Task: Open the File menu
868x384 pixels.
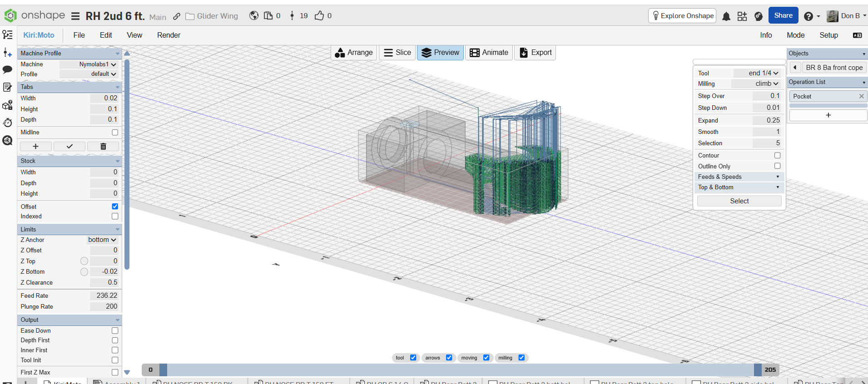Action: pos(79,35)
